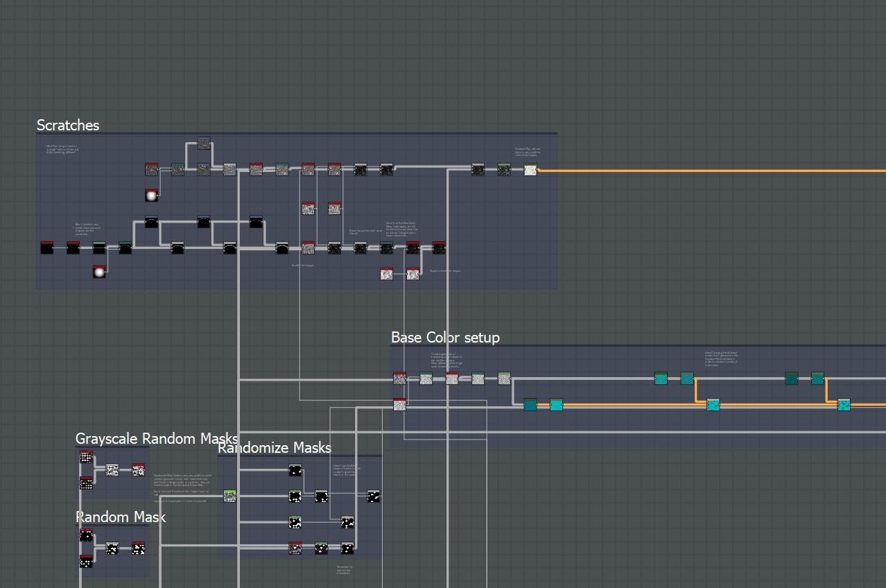The height and width of the screenshot is (588, 886).
Task: Select the rightmost mask node in Randomize Masks
Action: tap(373, 496)
